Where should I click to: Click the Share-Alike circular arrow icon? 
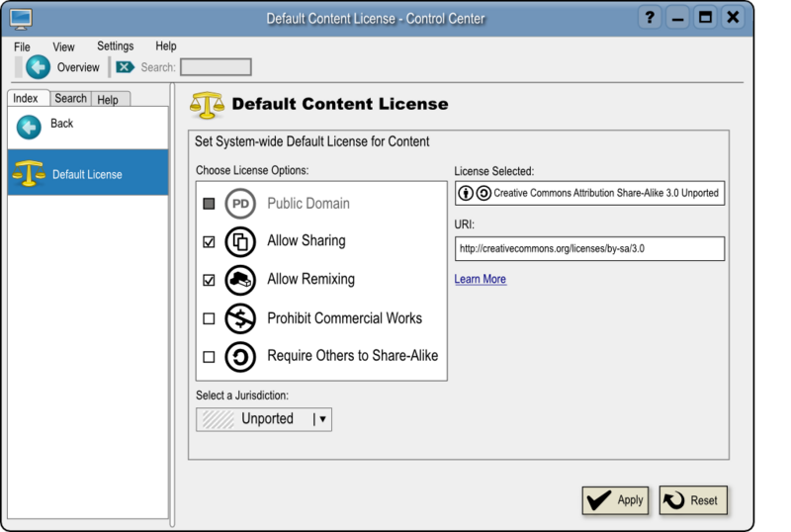point(240,357)
